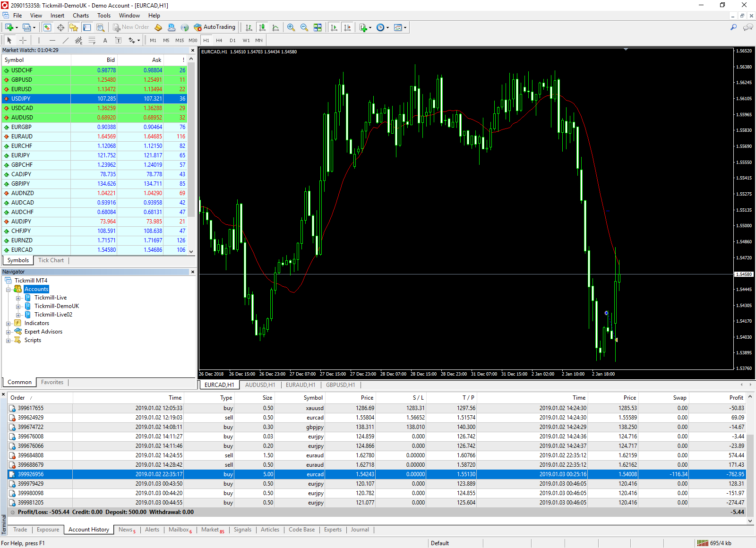
Task: Open the Profiles dropdown arrow
Action: click(x=34, y=28)
